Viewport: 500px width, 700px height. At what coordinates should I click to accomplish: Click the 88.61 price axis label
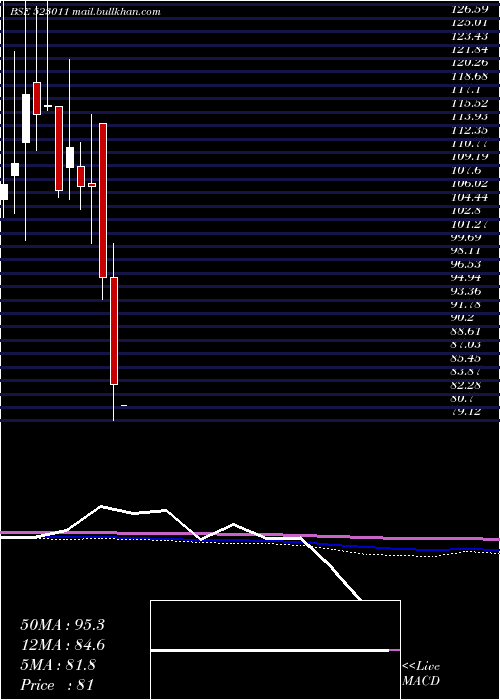468,330
